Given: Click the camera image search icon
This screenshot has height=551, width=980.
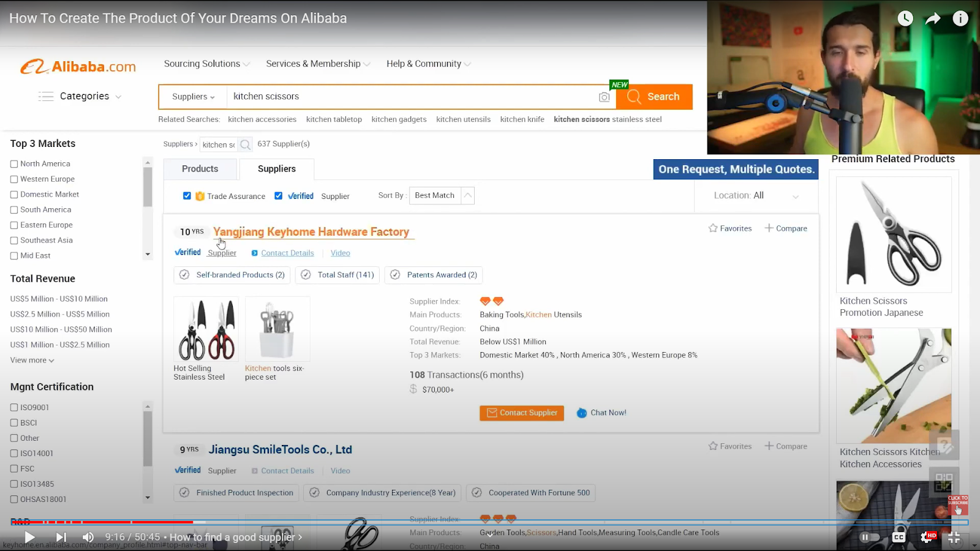Looking at the screenshot, I should click(604, 97).
